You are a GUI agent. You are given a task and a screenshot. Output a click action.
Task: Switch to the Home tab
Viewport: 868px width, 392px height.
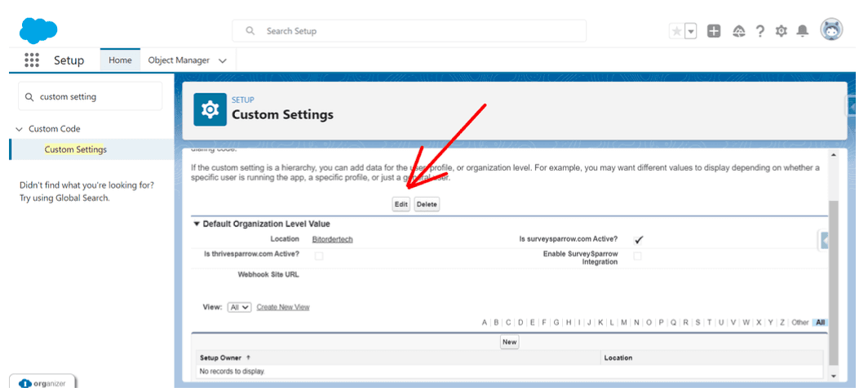(x=120, y=60)
